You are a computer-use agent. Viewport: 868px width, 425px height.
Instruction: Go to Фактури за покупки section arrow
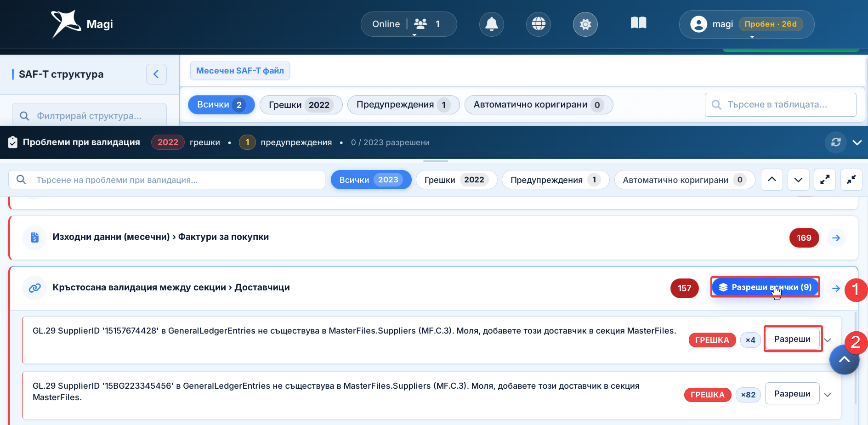[836, 238]
